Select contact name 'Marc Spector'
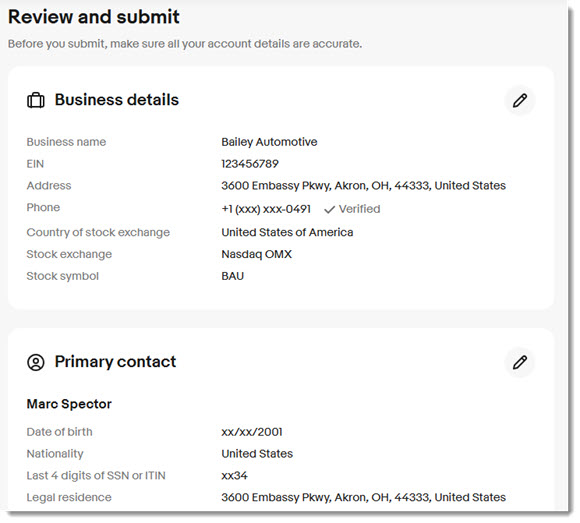 click(x=69, y=404)
